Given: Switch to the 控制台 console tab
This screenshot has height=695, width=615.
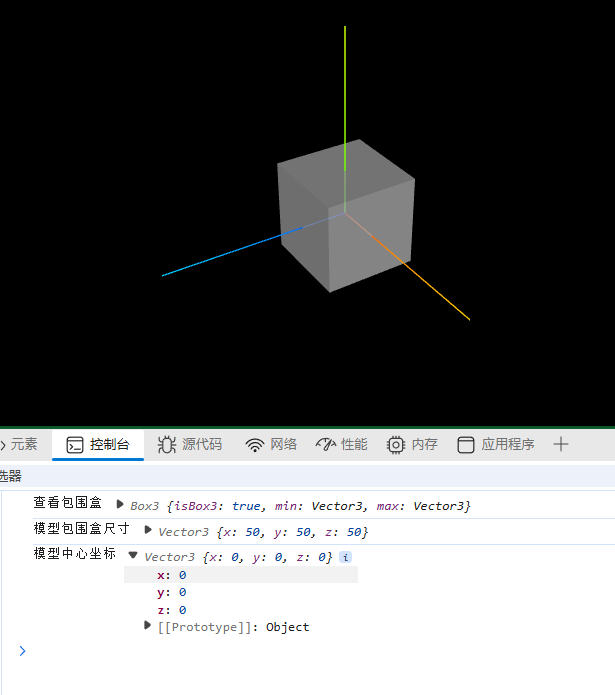Looking at the screenshot, I should tap(98, 445).
